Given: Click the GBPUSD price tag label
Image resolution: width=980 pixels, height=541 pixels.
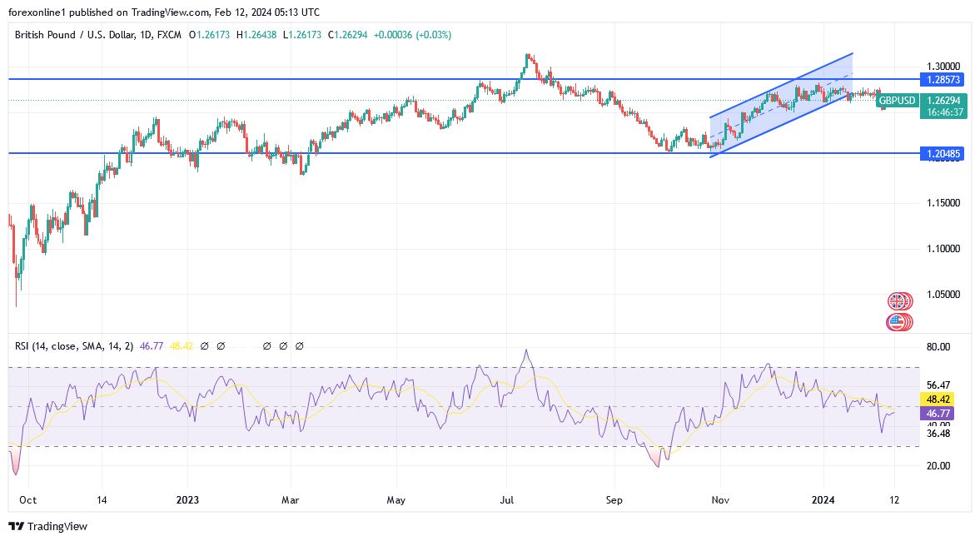Looking at the screenshot, I should click(x=897, y=100).
